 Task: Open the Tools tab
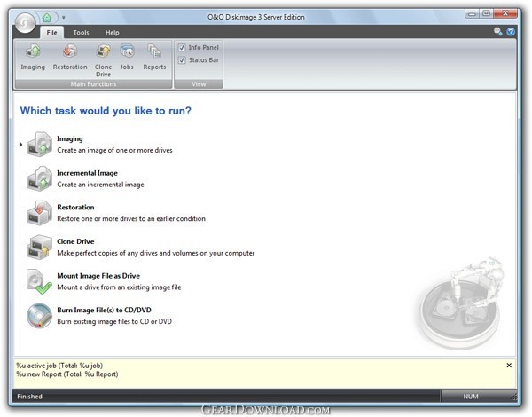[81, 33]
